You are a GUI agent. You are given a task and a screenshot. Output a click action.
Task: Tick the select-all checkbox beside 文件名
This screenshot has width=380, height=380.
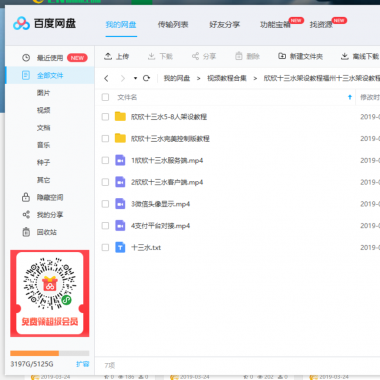click(x=105, y=97)
